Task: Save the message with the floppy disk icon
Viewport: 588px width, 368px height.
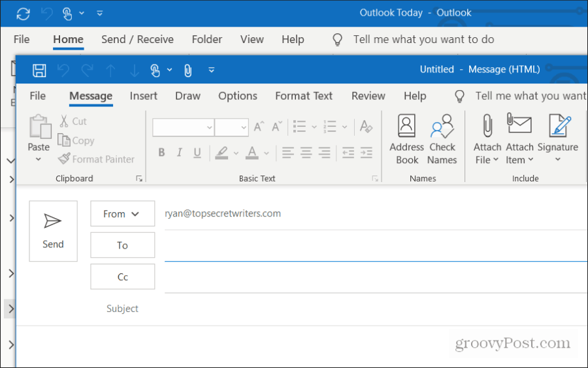Action: [x=39, y=70]
